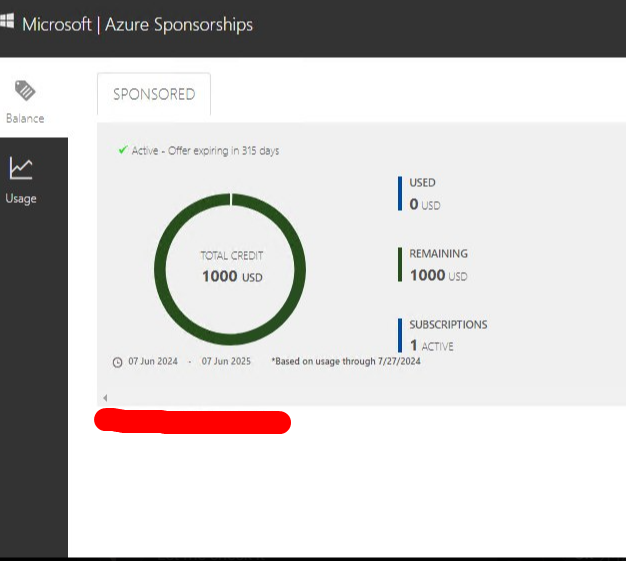
Task: Click the 1 ACTIVE subscriptions value
Action: [432, 345]
